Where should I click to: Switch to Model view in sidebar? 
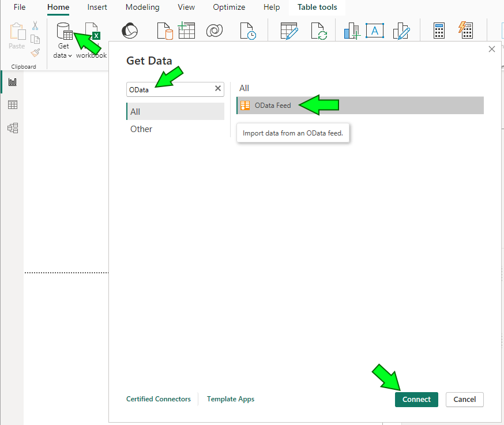pyautogui.click(x=13, y=128)
